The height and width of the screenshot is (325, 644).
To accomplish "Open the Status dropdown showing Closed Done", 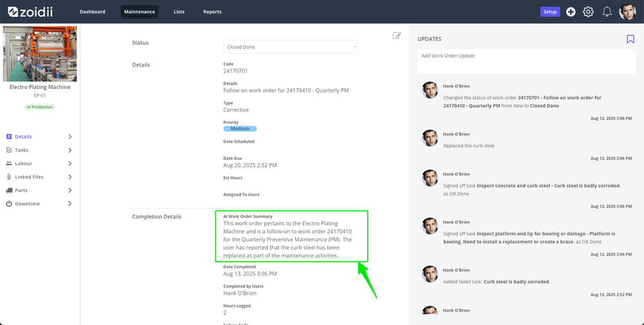I will [290, 47].
